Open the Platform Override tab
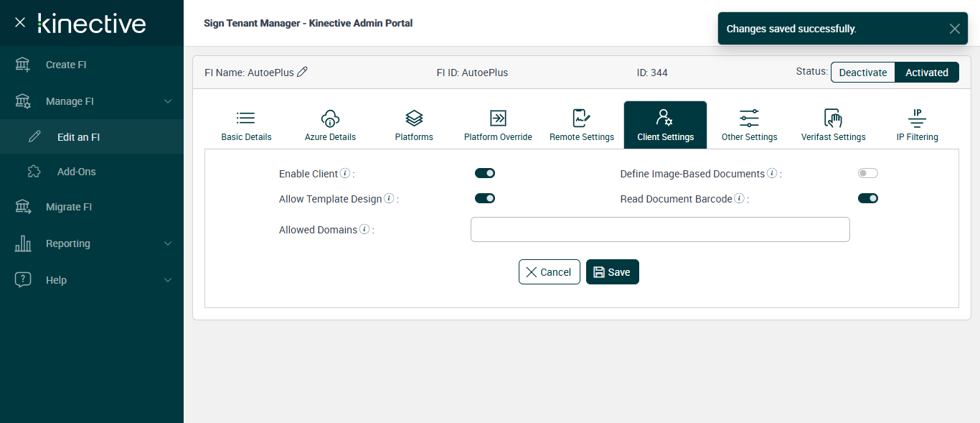 click(498, 125)
